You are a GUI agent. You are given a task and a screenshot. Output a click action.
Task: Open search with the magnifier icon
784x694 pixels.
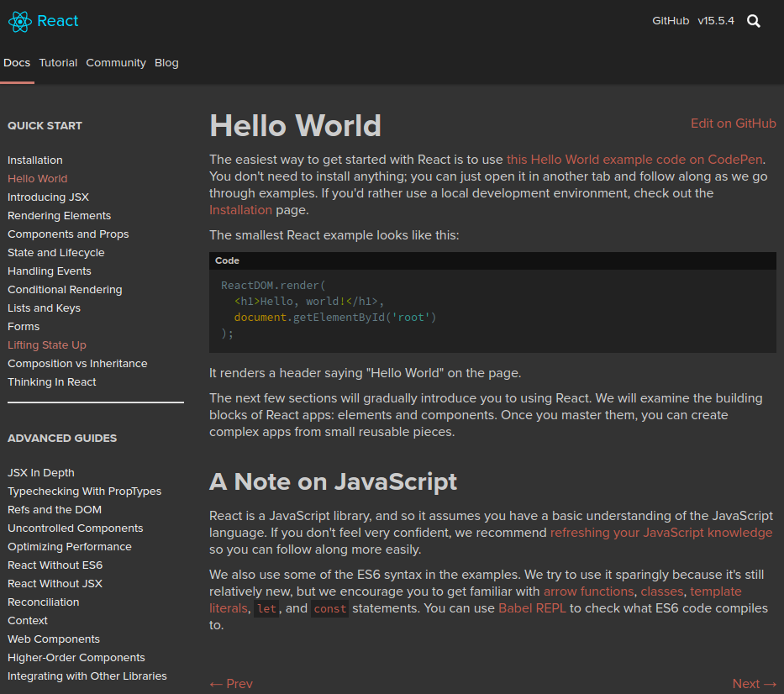tap(754, 21)
